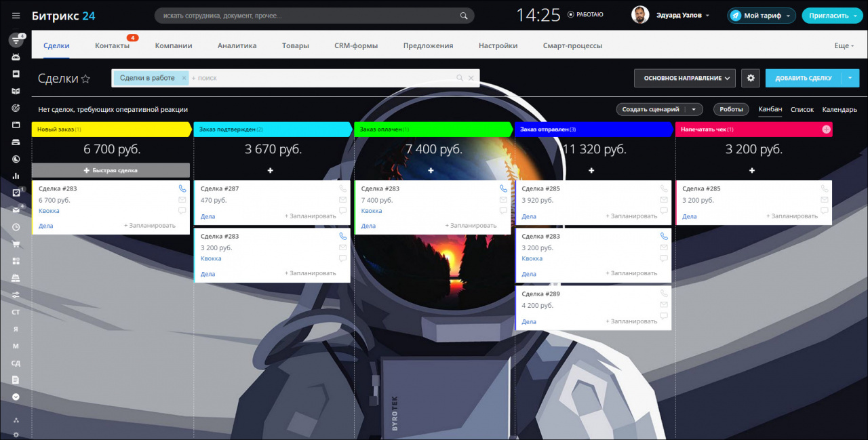Screen dimensions: 868x440
Task: Toggle the favorite star next to Сделки
Action: point(85,79)
